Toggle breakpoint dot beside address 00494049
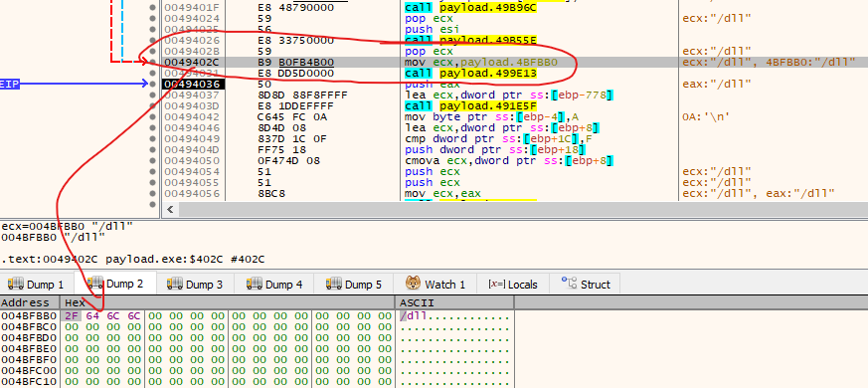Screen dimensions: 868x388 [x=152, y=139]
